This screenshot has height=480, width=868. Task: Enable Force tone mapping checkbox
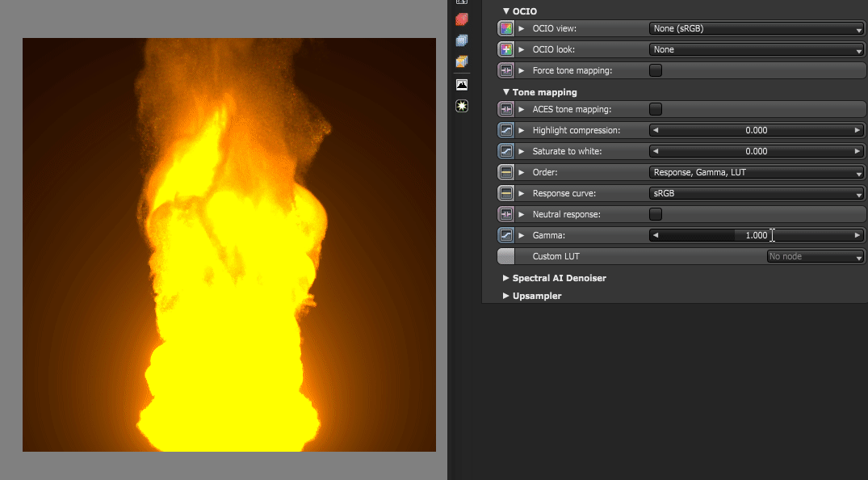[656, 70]
